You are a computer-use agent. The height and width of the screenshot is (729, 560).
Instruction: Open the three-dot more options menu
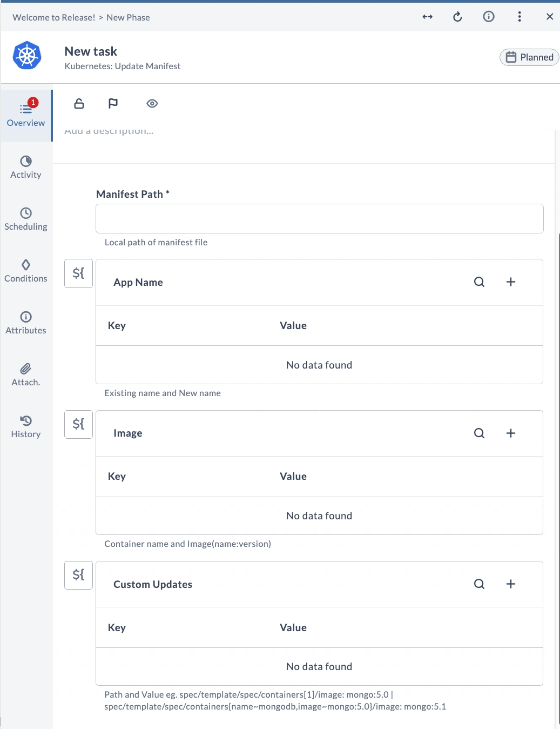point(519,17)
